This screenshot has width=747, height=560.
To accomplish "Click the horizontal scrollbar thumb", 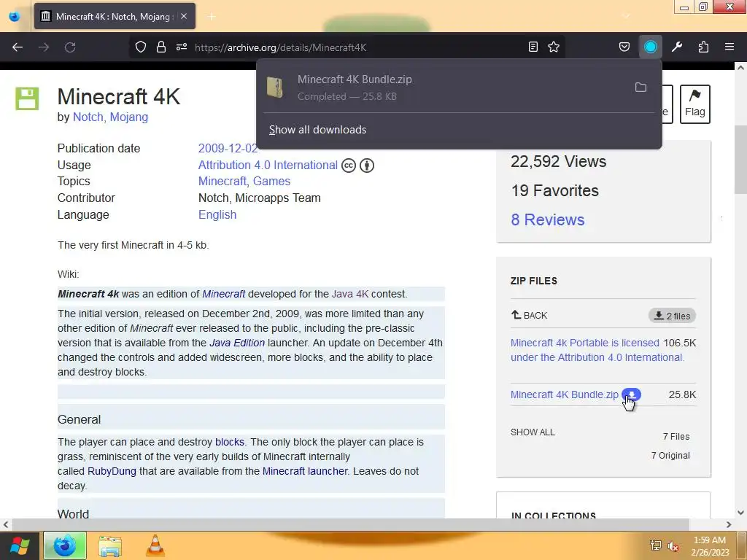I will coord(350,525).
